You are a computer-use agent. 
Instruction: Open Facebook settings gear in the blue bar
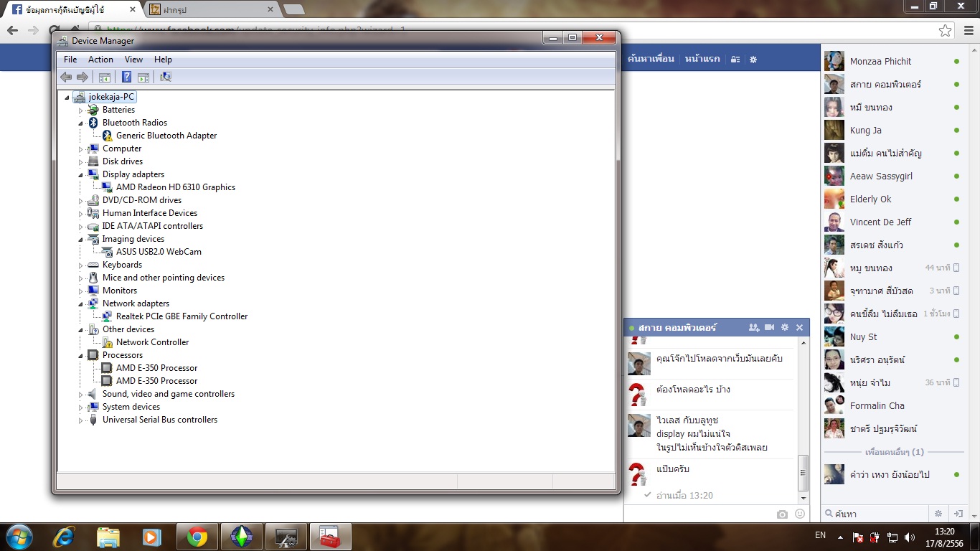tap(753, 59)
